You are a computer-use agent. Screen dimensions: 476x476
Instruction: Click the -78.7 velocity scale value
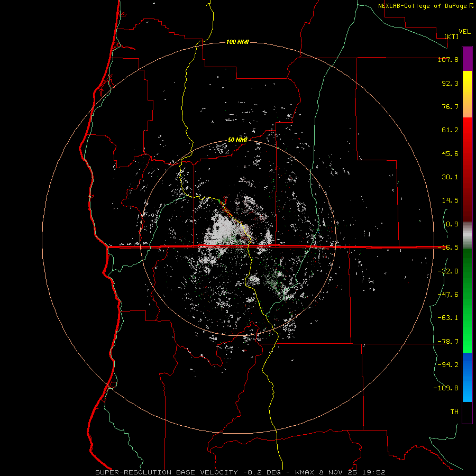(x=448, y=342)
